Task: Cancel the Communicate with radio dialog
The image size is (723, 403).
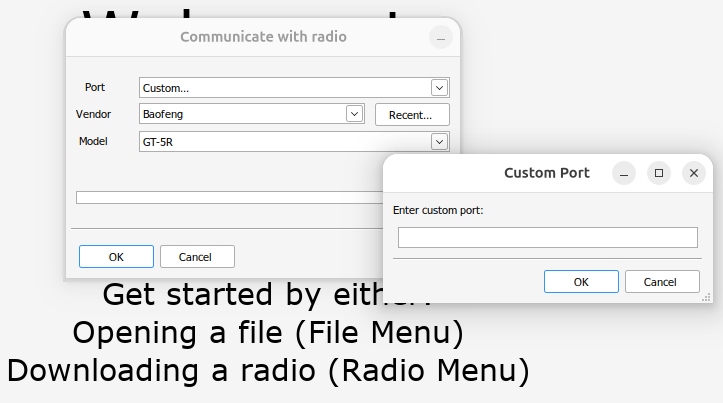Action: coord(197,257)
